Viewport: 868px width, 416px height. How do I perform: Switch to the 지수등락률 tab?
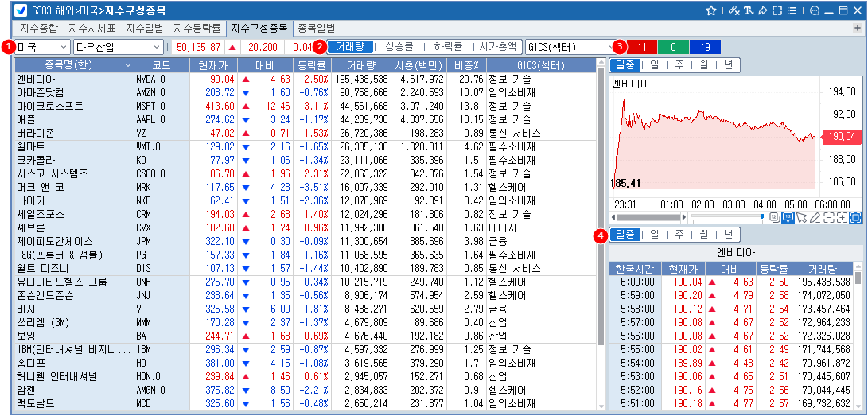coord(199,28)
